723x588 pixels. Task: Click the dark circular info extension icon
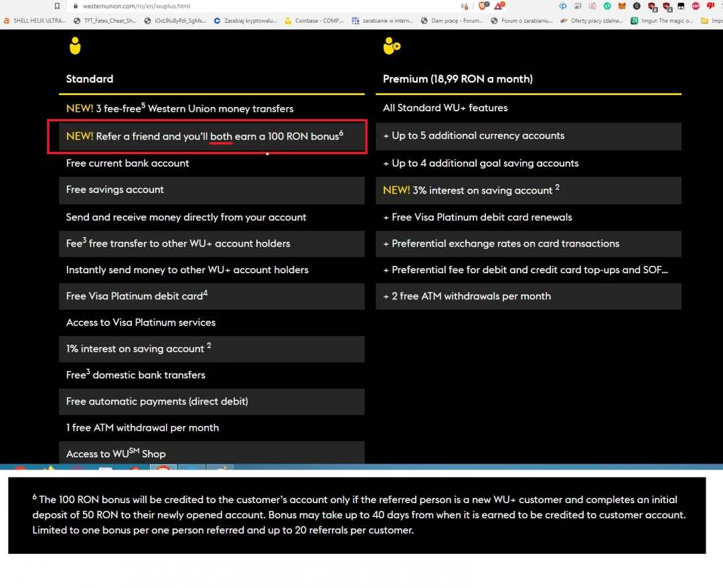[x=638, y=6]
